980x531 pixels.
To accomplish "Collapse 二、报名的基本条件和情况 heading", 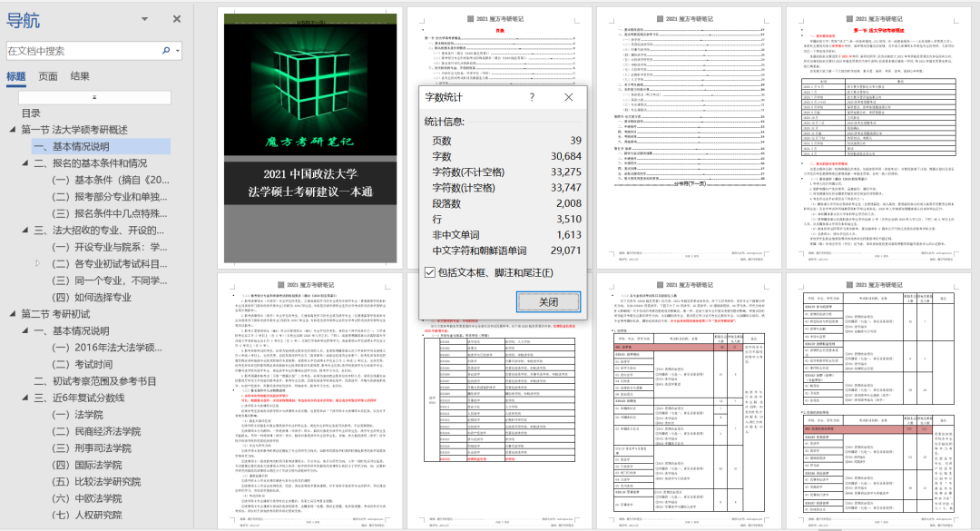I will click(25, 162).
